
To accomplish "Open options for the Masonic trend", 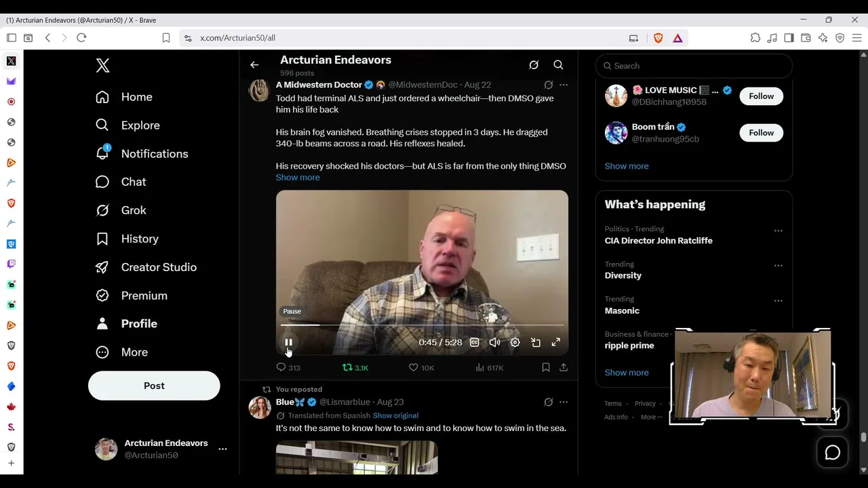I will pos(778,300).
